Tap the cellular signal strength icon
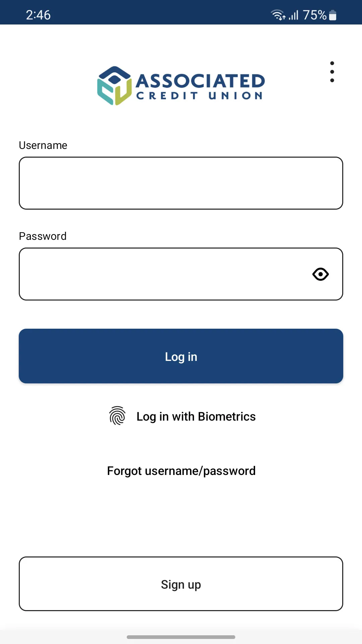Screen dimensions: 362x644 pos(294,15)
